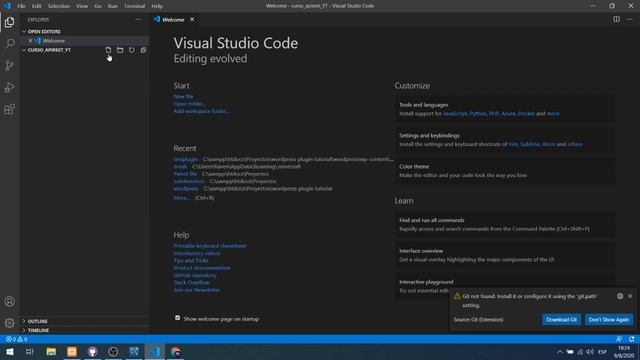Close the Welcome tab
This screenshot has width=640, height=360.
192,20
